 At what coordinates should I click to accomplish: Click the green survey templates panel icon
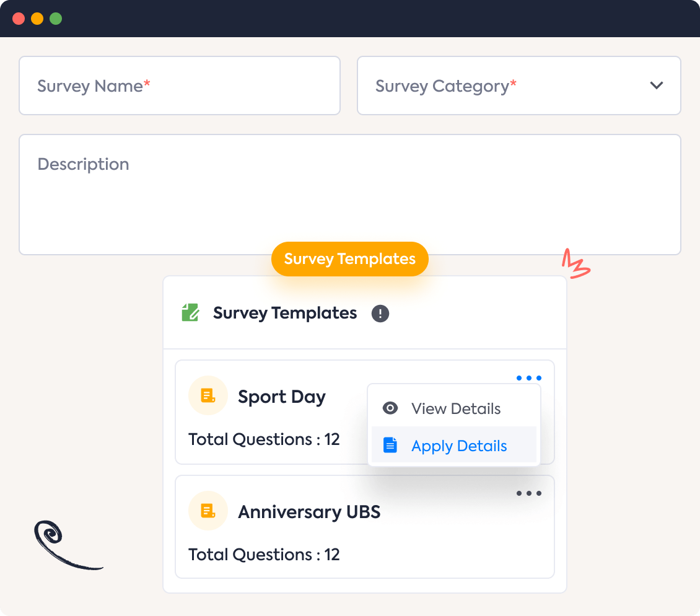pyautogui.click(x=191, y=313)
